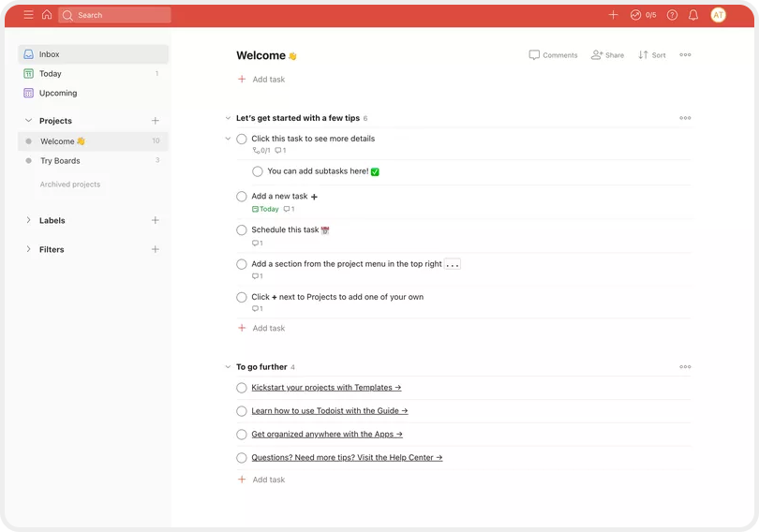Open 'Get organized anywhere with the Apps' link
This screenshot has height=532, width=759.
[327, 435]
